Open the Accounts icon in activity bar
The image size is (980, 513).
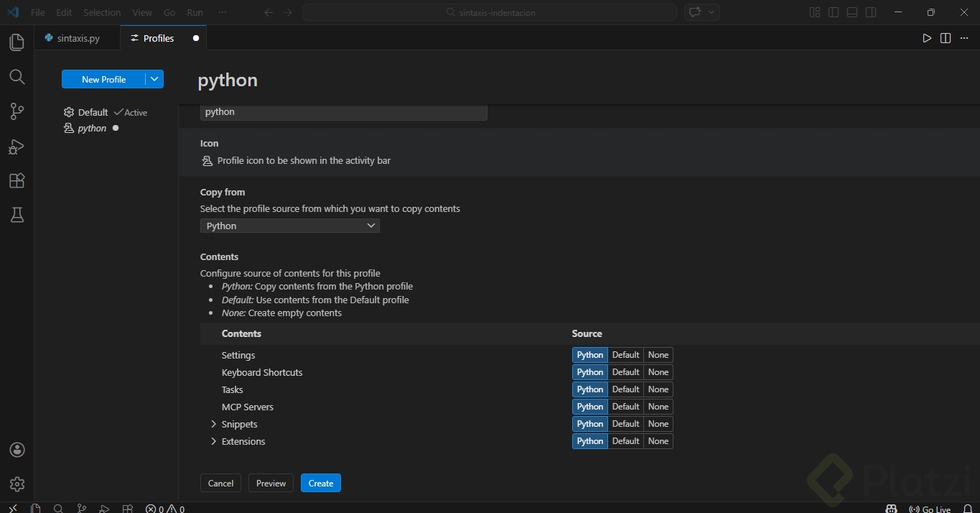click(17, 450)
